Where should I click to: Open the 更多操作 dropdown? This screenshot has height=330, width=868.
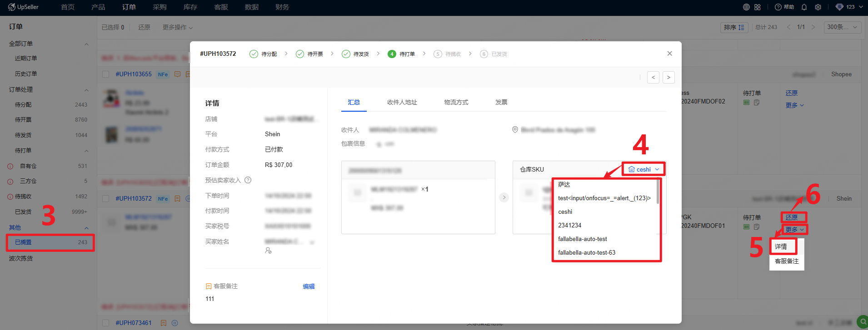pyautogui.click(x=177, y=27)
